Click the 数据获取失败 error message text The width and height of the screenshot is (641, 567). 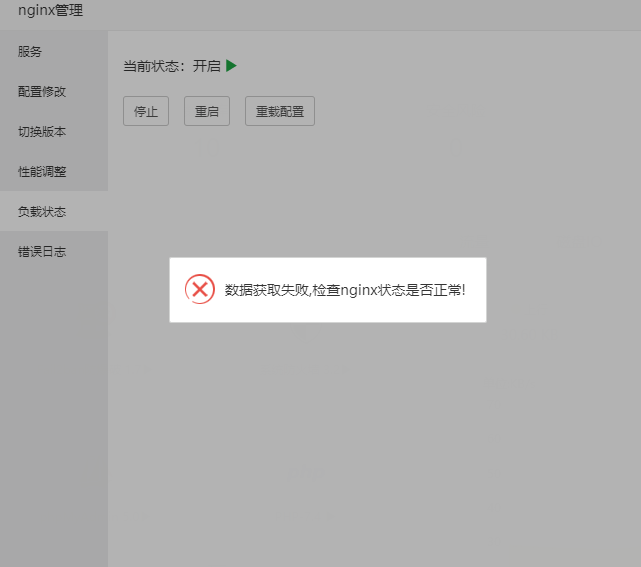click(x=345, y=290)
